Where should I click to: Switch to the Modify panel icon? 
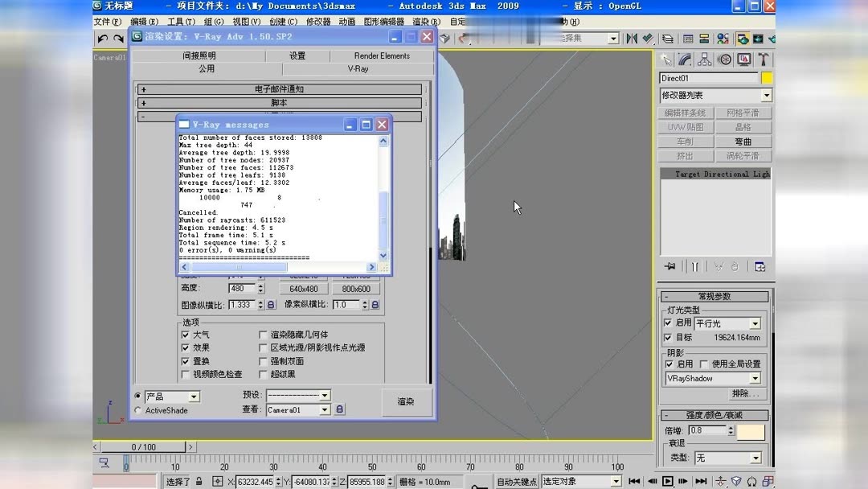pyautogui.click(x=684, y=60)
